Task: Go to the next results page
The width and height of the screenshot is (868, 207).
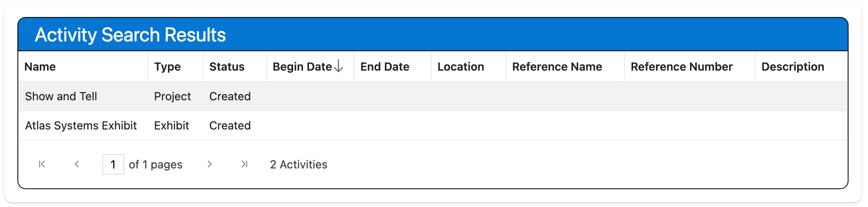Action: pyautogui.click(x=209, y=164)
